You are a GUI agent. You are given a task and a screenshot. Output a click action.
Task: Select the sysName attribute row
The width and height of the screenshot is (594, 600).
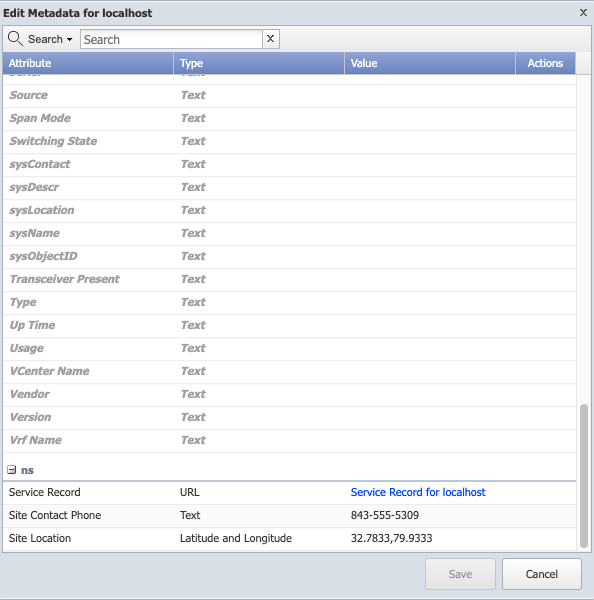[x=289, y=233]
